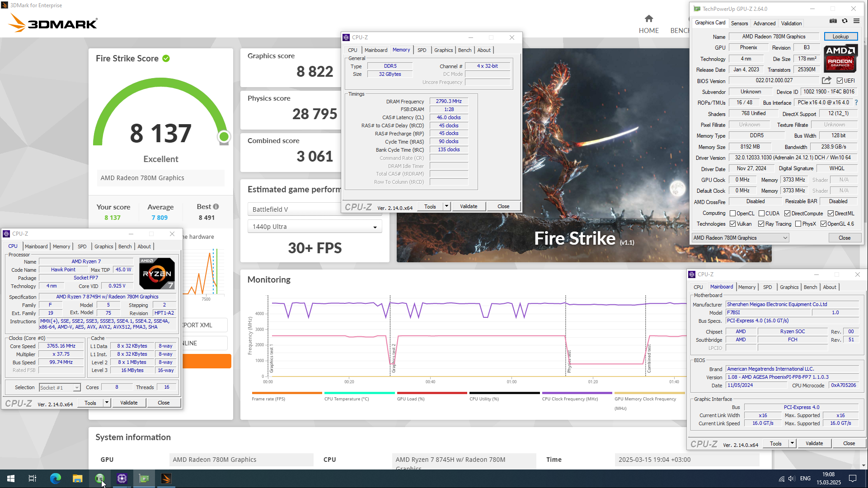Click the Close button in GPU-Z
Viewport: 868px width, 488px height.
pos(844,238)
